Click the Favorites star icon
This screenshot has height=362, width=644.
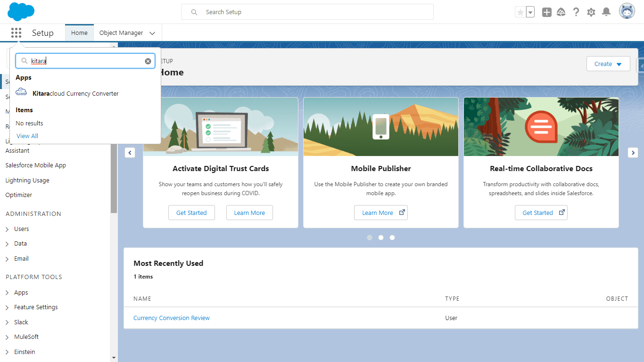pyautogui.click(x=520, y=12)
